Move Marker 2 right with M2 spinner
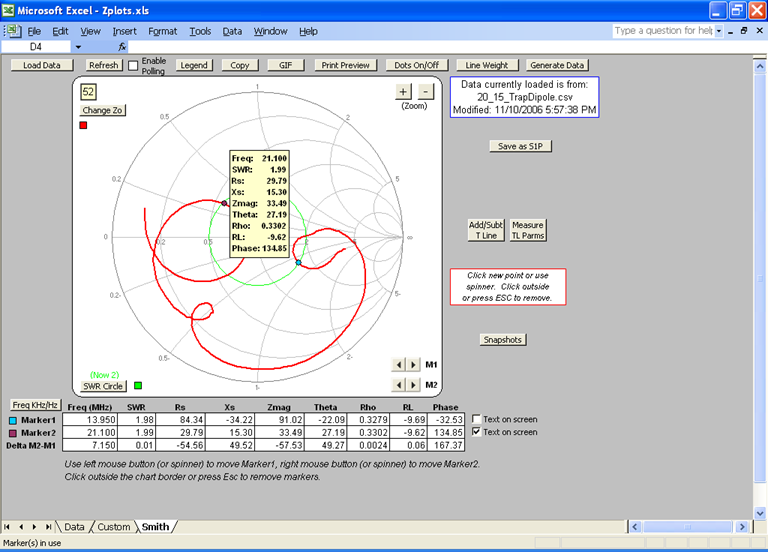 (414, 385)
